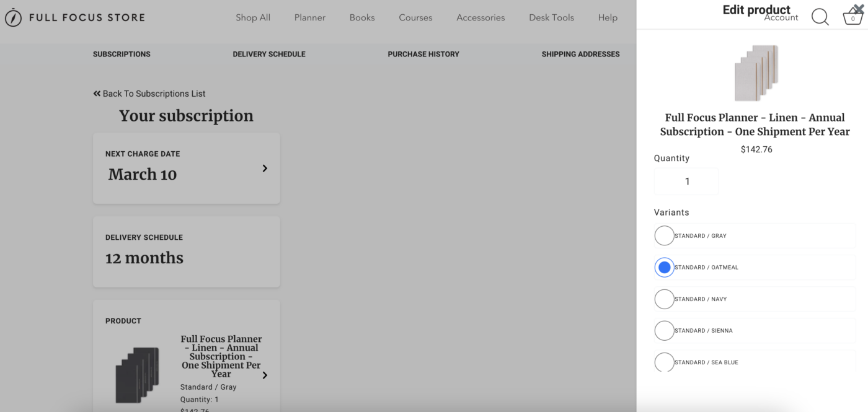The image size is (868, 412).
Task: Switch to the Shipping Addresses tab
Action: click(580, 54)
